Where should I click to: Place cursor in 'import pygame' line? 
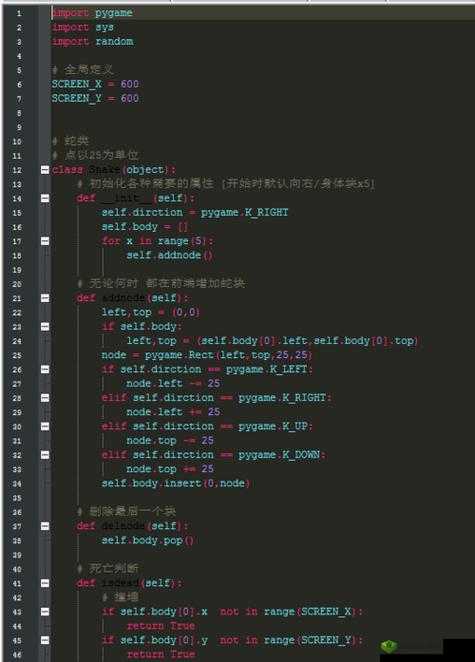click(92, 13)
